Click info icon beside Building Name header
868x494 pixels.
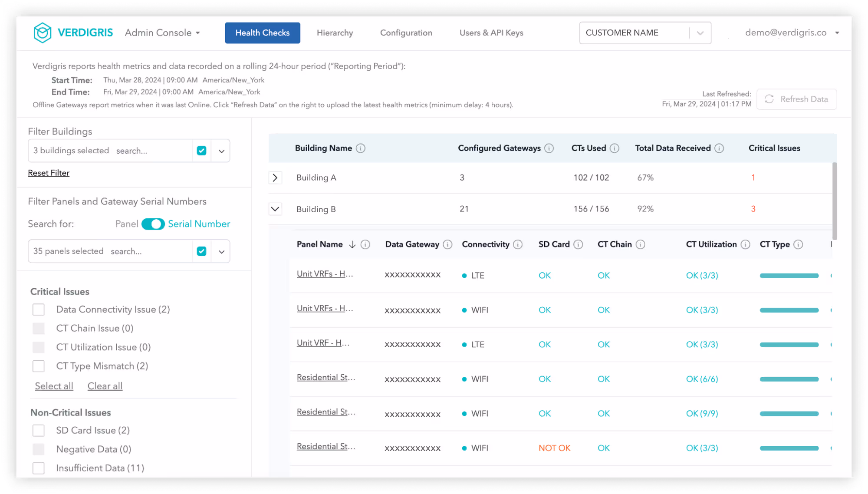point(360,148)
